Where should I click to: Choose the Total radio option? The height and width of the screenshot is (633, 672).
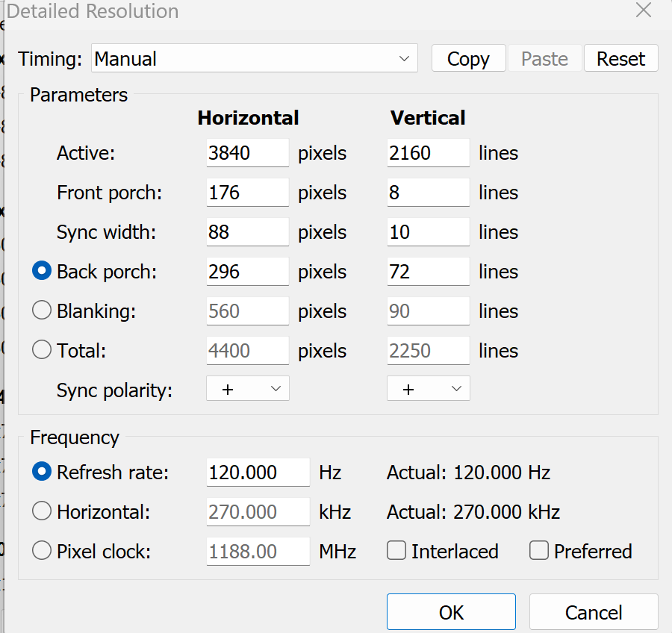tap(43, 350)
